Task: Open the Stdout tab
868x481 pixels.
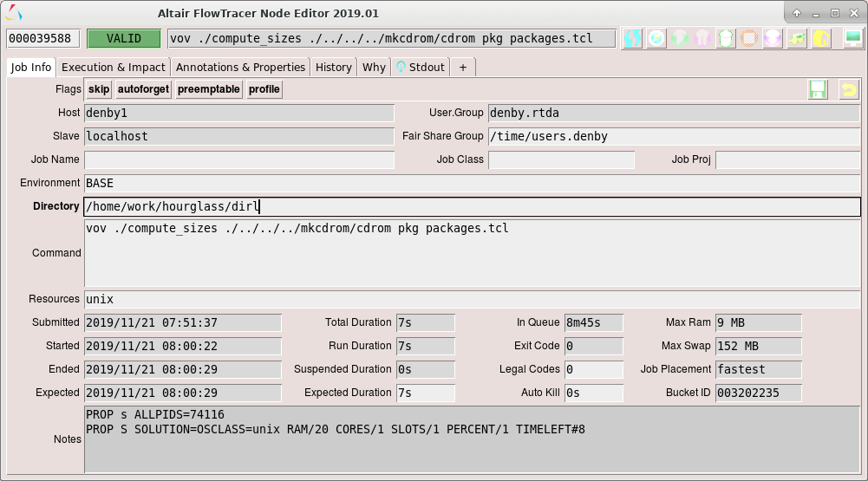Action: click(421, 67)
